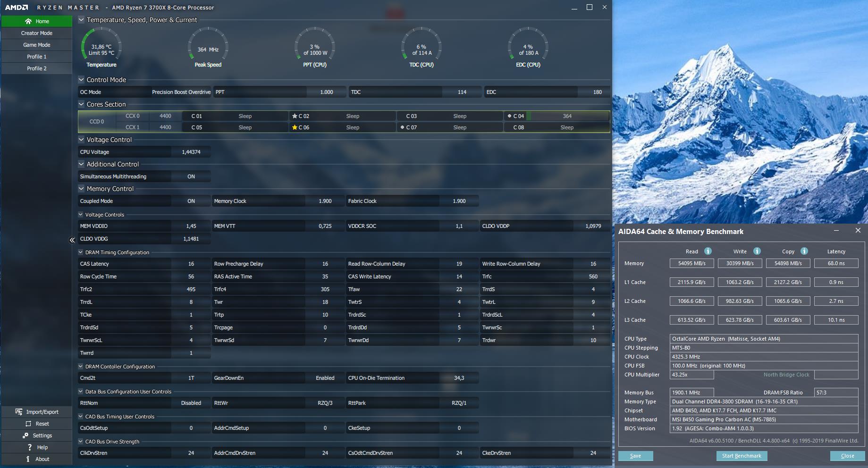Image resolution: width=868 pixels, height=468 pixels.
Task: Click the "CCD 0" cell in Cores Section
Action: (x=97, y=122)
